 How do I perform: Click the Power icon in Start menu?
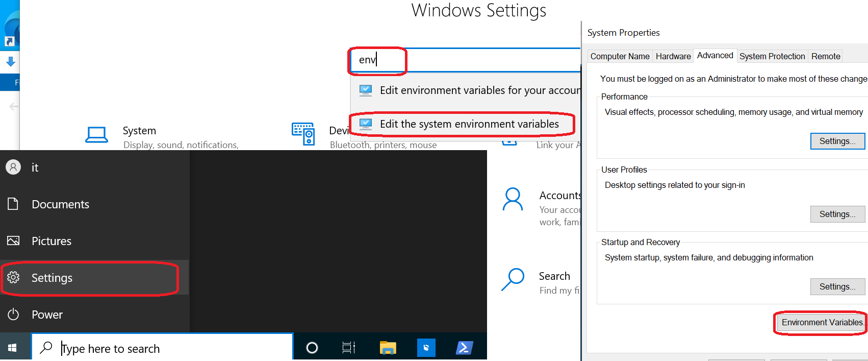coord(13,314)
